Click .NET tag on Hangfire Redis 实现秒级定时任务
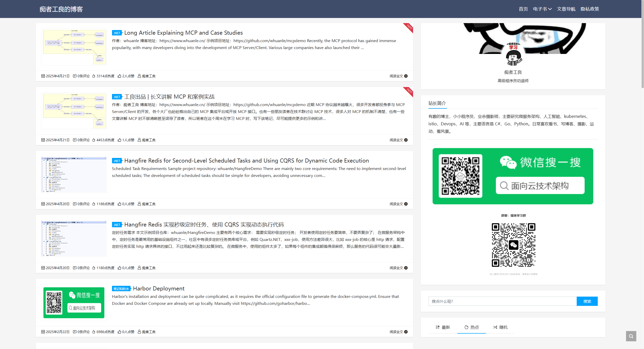644x349 pixels. point(117,225)
